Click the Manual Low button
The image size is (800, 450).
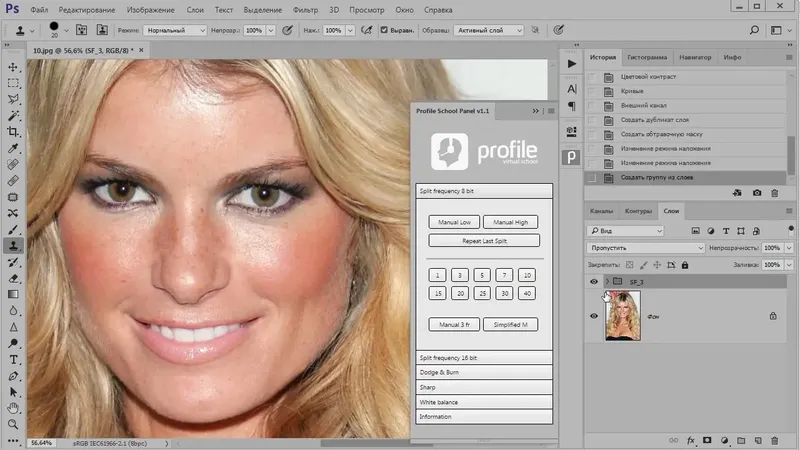pyautogui.click(x=454, y=222)
